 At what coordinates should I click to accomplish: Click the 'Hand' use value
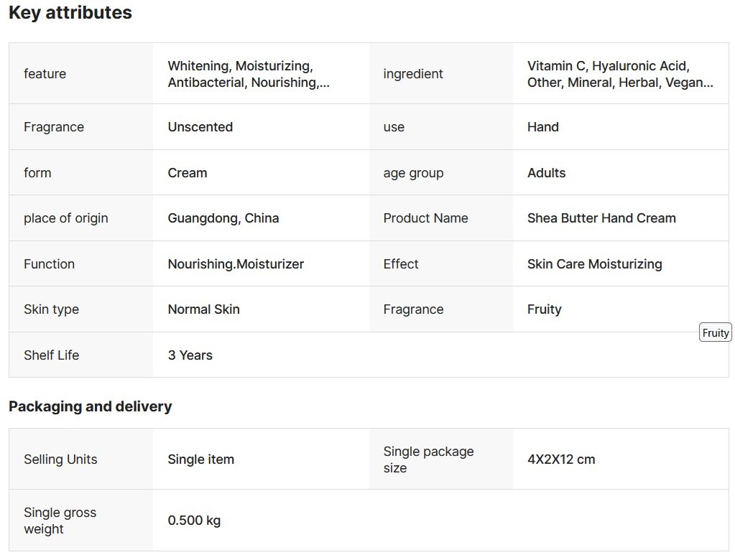click(x=543, y=127)
